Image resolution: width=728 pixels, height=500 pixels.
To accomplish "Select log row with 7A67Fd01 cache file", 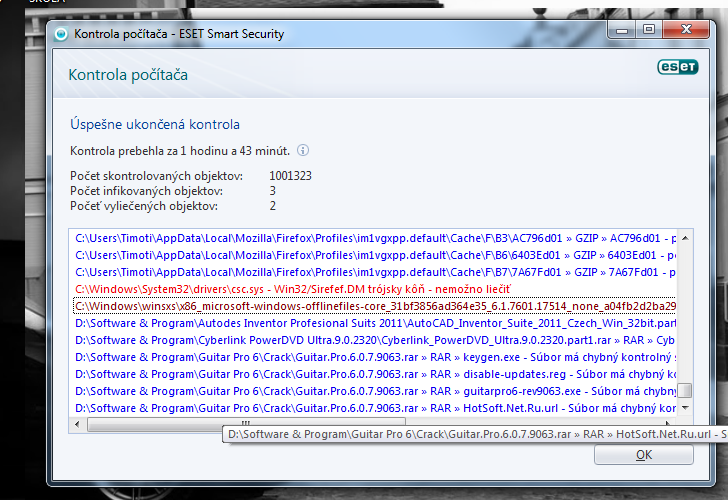I will pyautogui.click(x=375, y=272).
